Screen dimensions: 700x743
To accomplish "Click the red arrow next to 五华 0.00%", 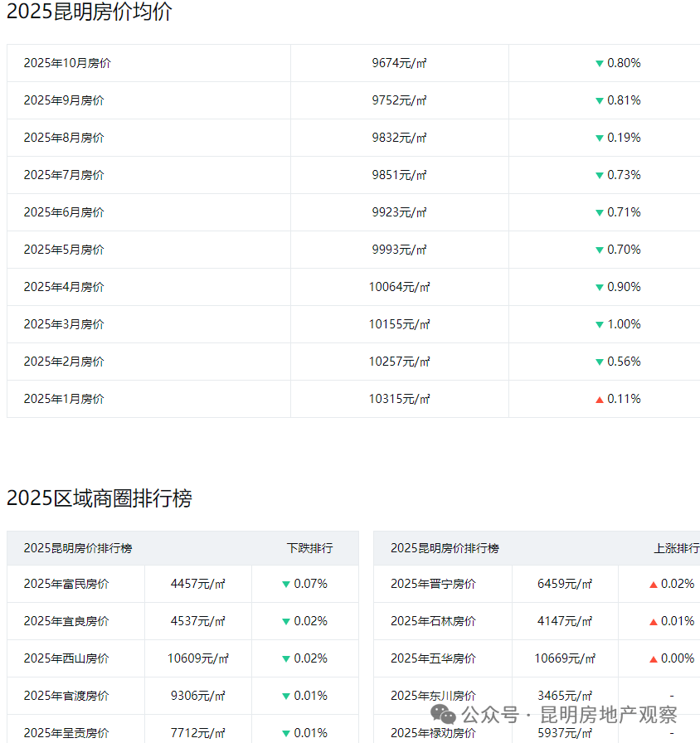I will [654, 658].
